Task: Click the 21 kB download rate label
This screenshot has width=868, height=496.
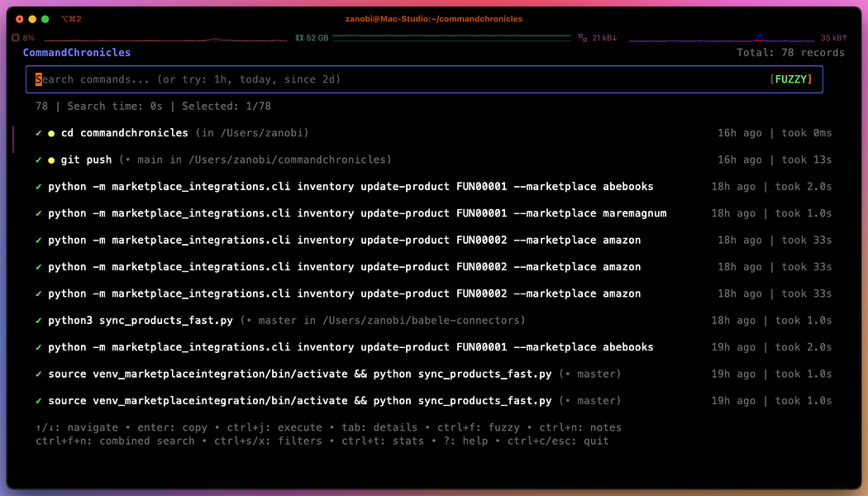Action: [x=604, y=38]
